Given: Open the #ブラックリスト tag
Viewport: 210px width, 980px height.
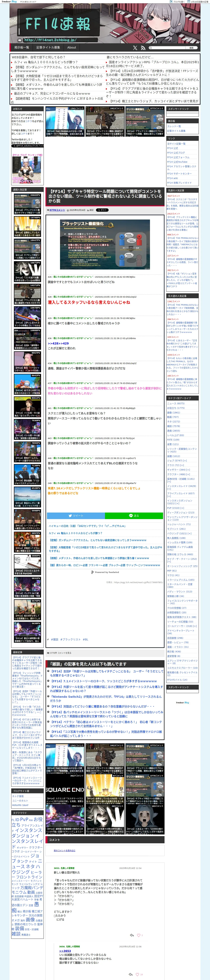Looking at the screenshot, I should click(x=70, y=639).
